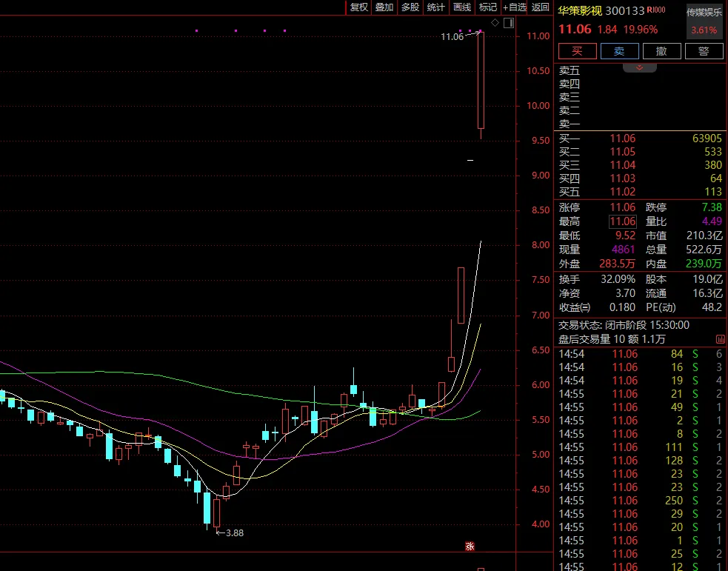Screen dimensions: 728x571
Task: Select the 买二 row at 11.05
Action: click(641, 152)
